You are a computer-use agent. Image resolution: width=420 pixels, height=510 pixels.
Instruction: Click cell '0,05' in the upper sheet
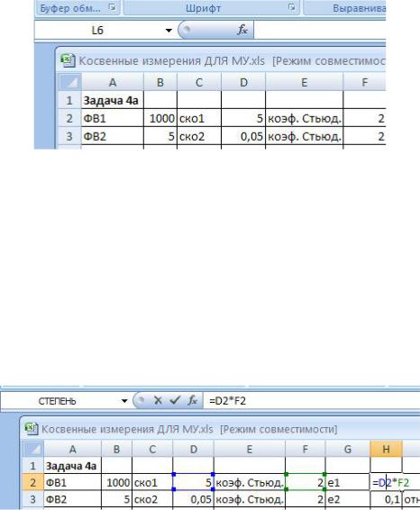[x=243, y=136]
